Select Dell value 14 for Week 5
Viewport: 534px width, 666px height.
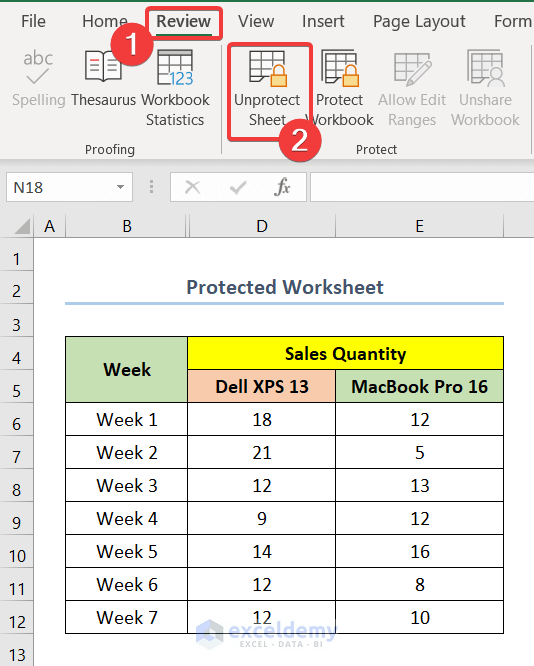[x=262, y=551]
